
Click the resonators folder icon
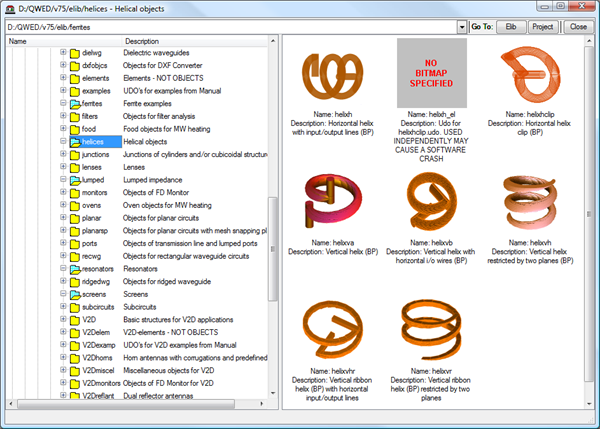pyautogui.click(x=75, y=270)
